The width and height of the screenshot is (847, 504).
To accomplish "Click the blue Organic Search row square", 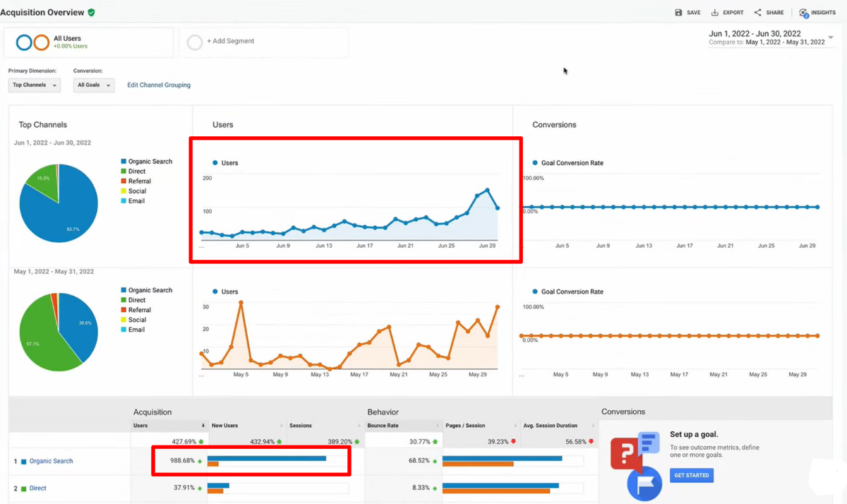I will 24,462.
